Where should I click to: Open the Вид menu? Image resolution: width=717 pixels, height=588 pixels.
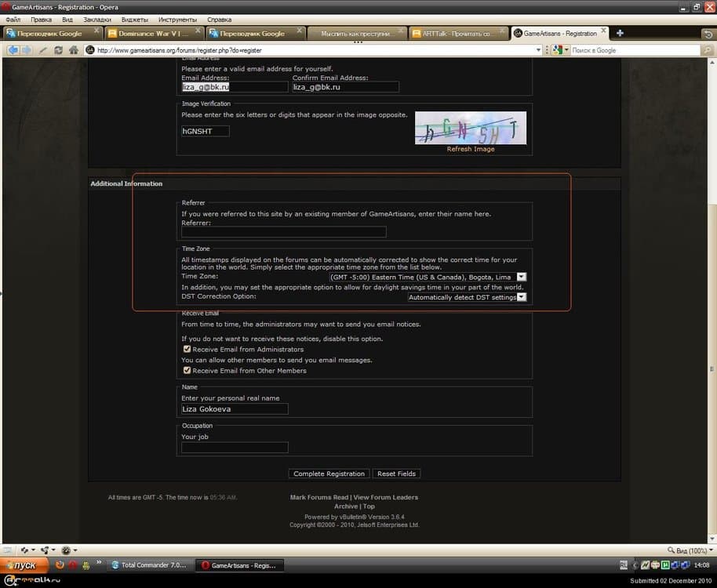point(67,20)
